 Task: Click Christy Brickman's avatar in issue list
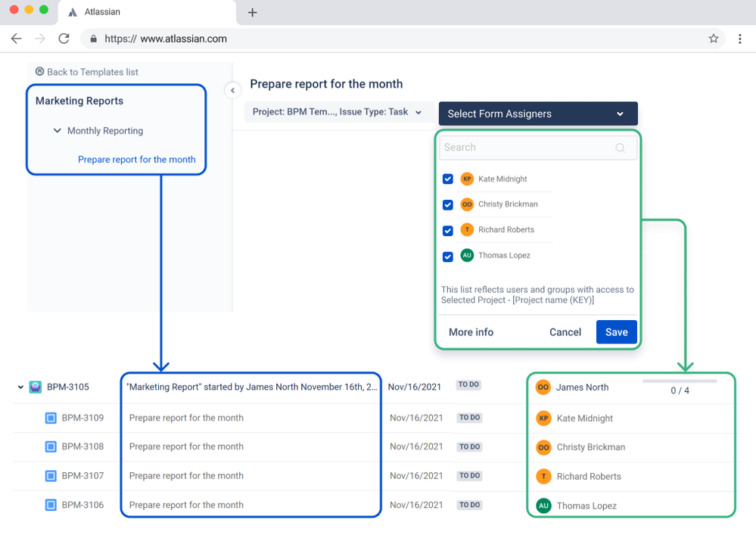pos(543,447)
